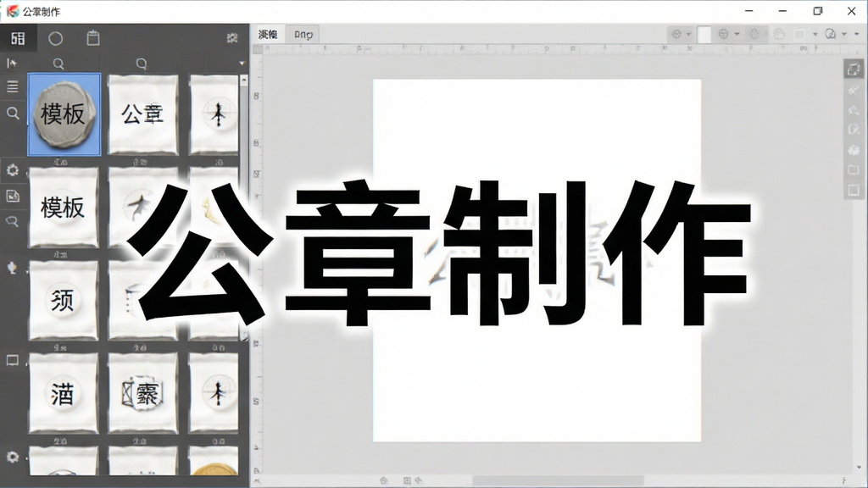Open the hamburger list menu in left sidebar
Screen dimensions: 868x488
(12, 87)
